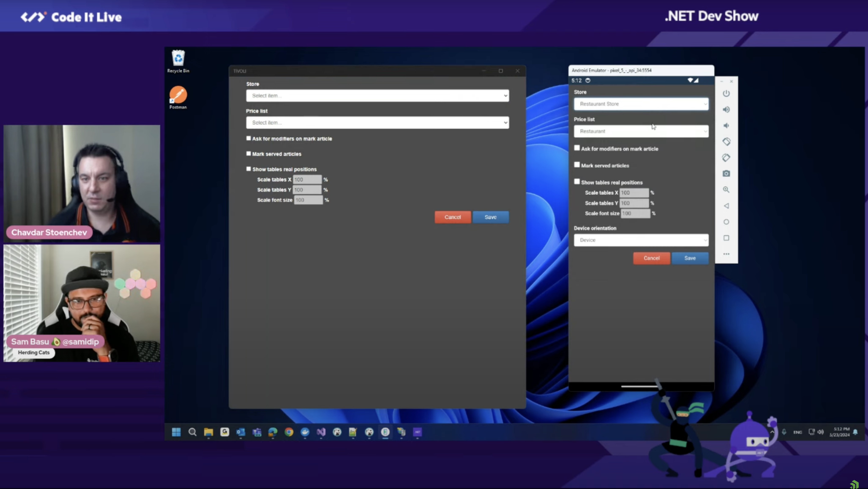Click the emulator rotate left icon
Screen dimensions: 868x489
[x=726, y=141]
